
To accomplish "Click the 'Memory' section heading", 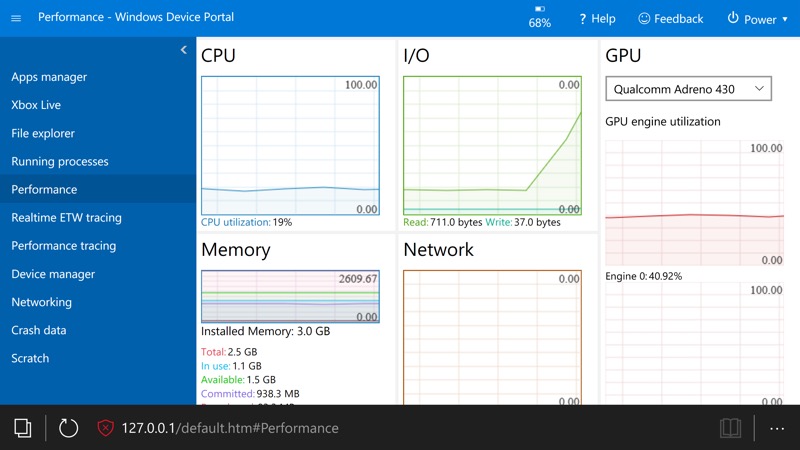I will coord(236,249).
